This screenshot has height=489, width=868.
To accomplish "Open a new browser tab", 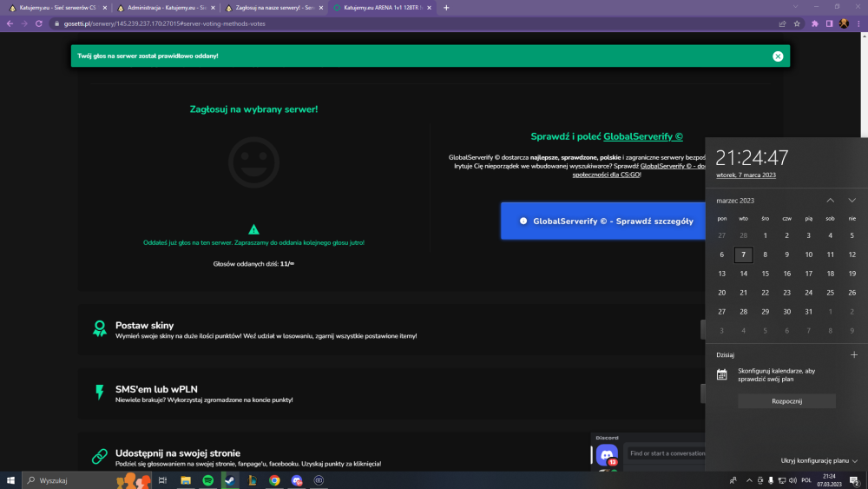I will (x=446, y=8).
